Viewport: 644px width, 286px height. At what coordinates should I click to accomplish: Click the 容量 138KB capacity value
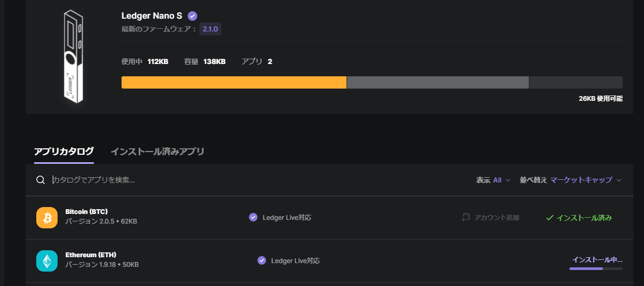[205, 61]
